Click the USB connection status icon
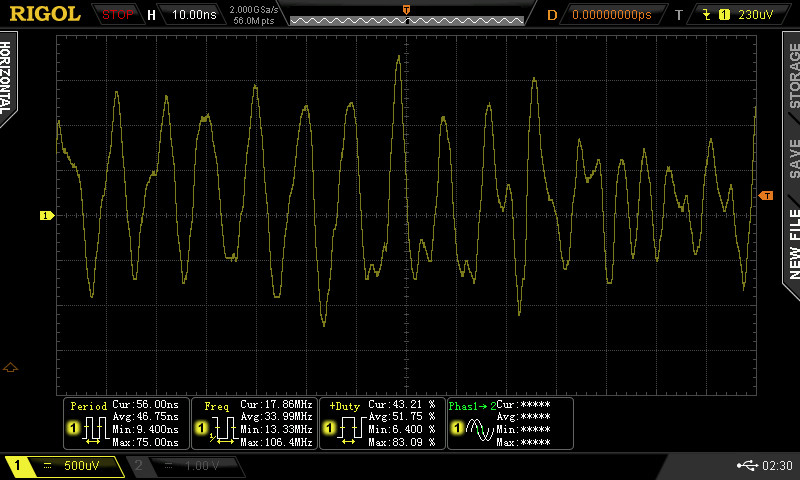Image resolution: width=800 pixels, height=480 pixels. tap(747, 465)
